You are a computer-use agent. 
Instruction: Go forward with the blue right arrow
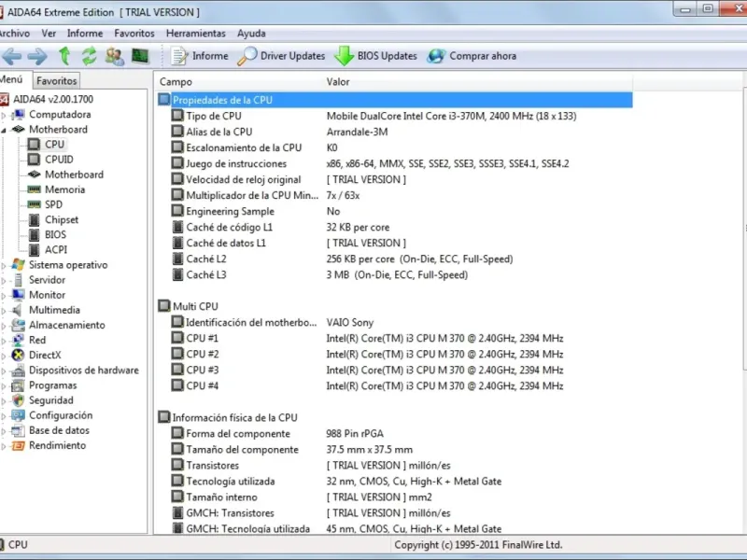click(37, 57)
